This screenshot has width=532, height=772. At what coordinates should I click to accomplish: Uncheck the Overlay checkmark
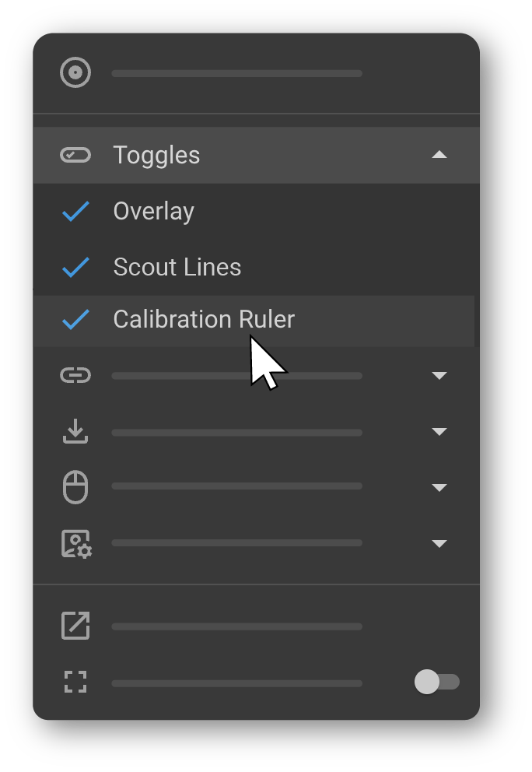click(x=75, y=211)
